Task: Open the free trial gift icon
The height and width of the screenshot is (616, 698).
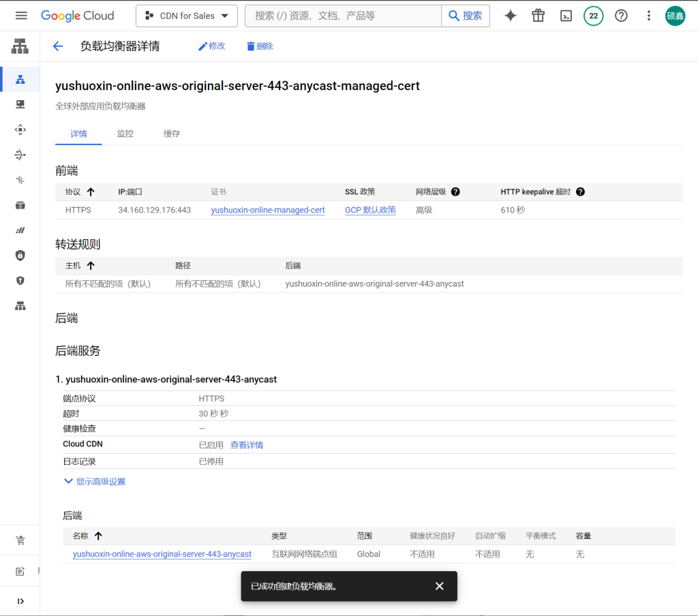Action: [x=538, y=16]
